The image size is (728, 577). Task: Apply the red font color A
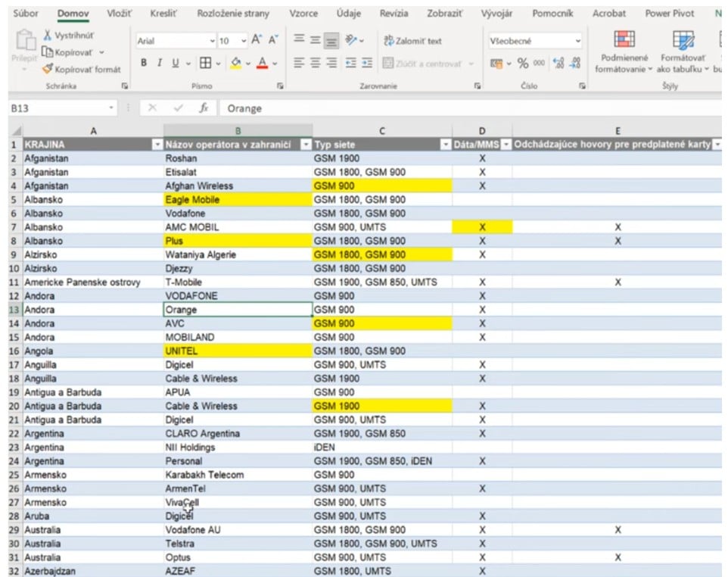coord(263,63)
